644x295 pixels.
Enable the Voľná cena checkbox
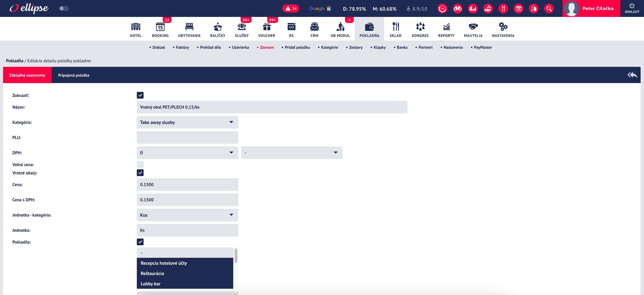(140, 165)
